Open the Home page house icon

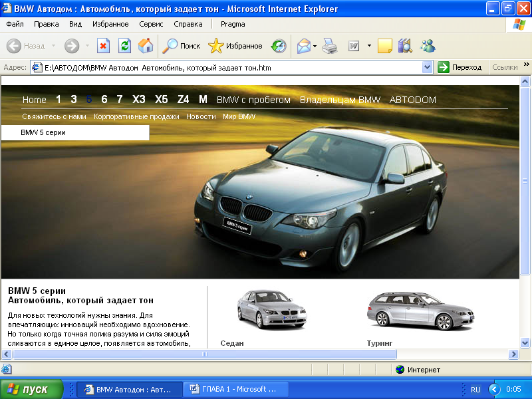pyautogui.click(x=146, y=46)
